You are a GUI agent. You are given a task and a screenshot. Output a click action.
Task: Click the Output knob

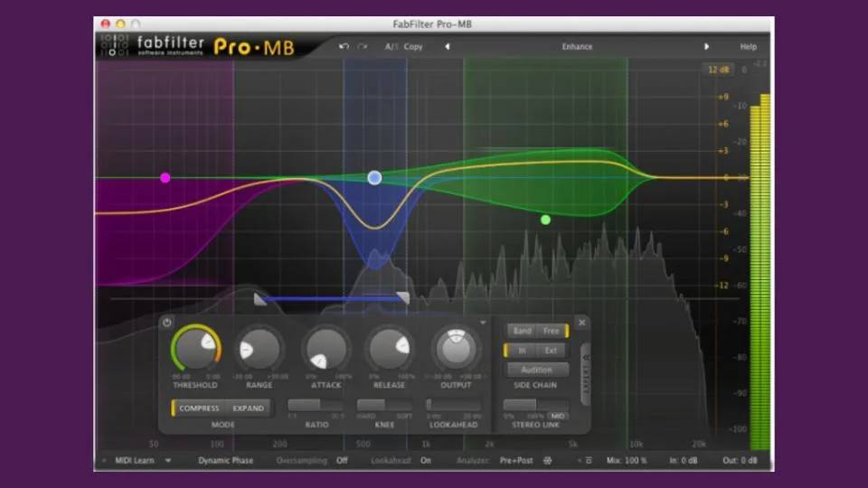456,349
